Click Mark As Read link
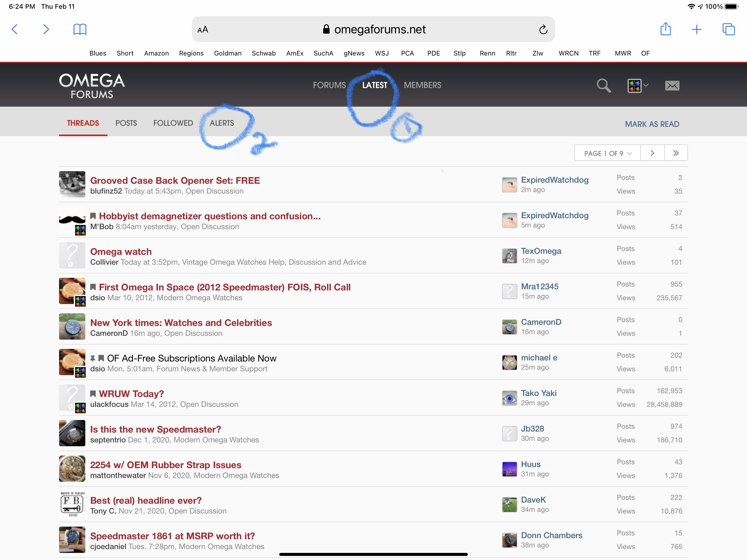 coord(652,124)
